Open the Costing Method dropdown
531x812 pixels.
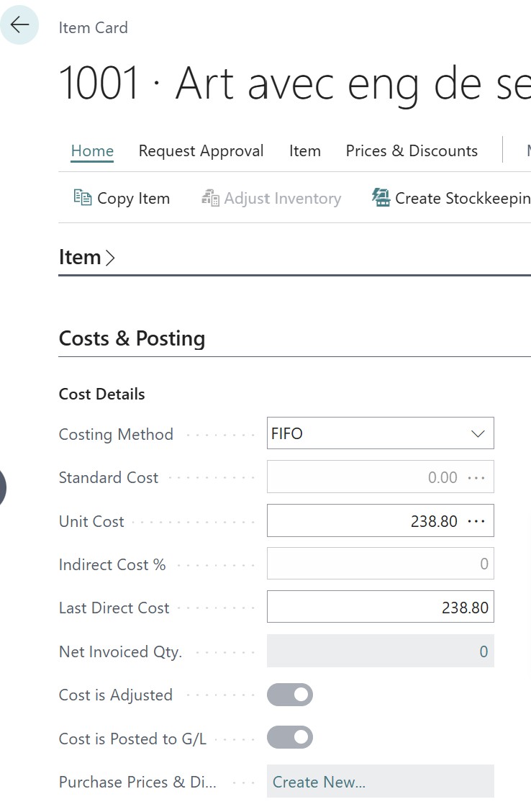[380, 434]
